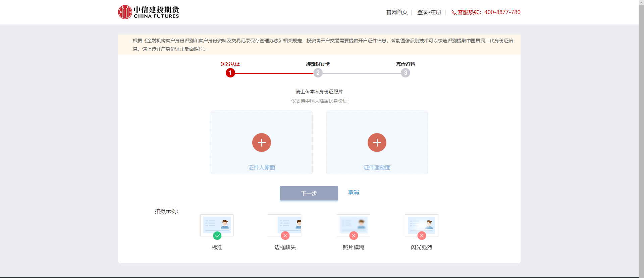
Task: Select step 1 实名认证 circle
Action: click(230, 73)
